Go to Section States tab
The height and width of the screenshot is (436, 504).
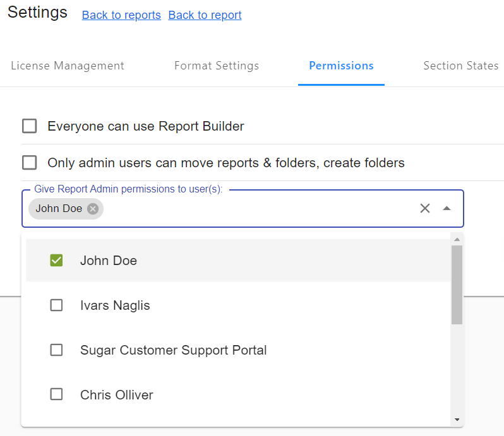click(x=460, y=66)
